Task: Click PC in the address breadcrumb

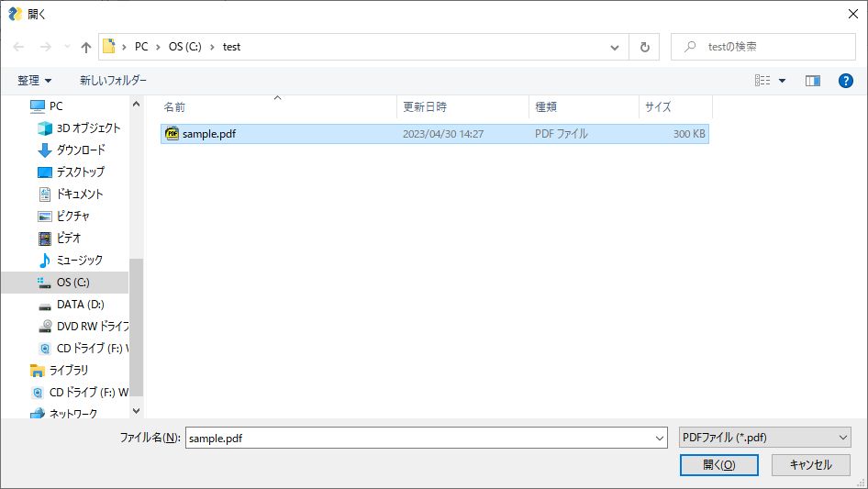Action: [x=141, y=47]
